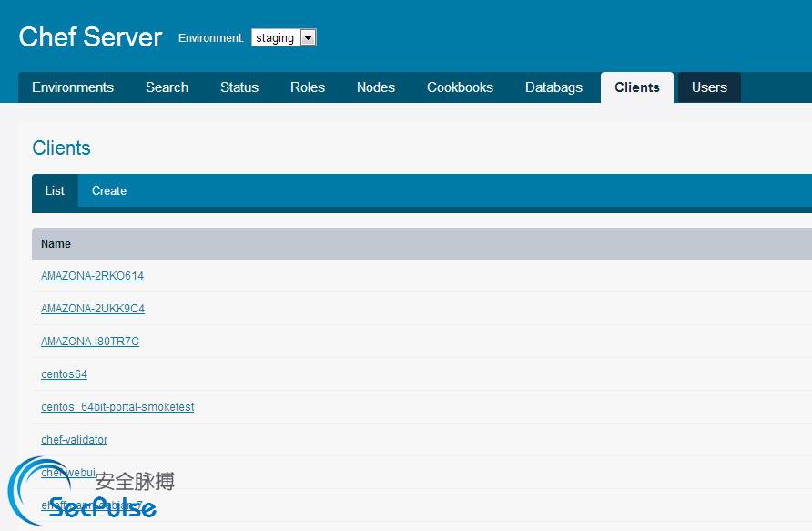Image resolution: width=812 pixels, height=531 pixels.
Task: Open the Environment dropdown showing staging
Action: point(284,37)
